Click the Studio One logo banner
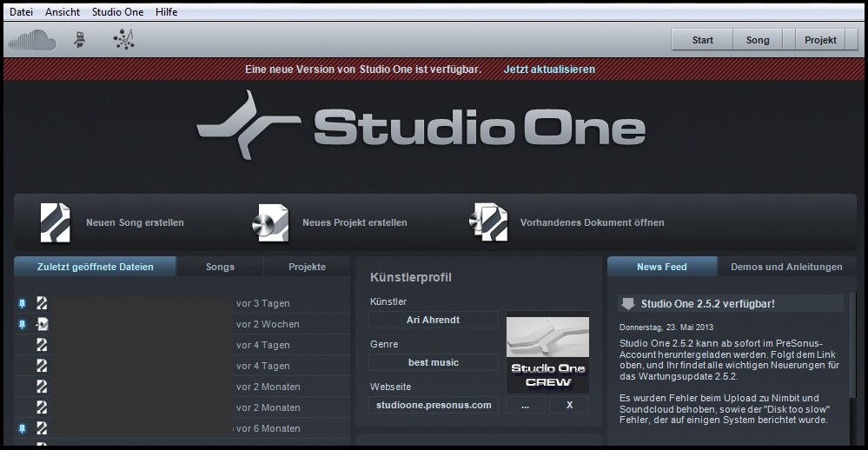This screenshot has height=450, width=868. [x=421, y=127]
